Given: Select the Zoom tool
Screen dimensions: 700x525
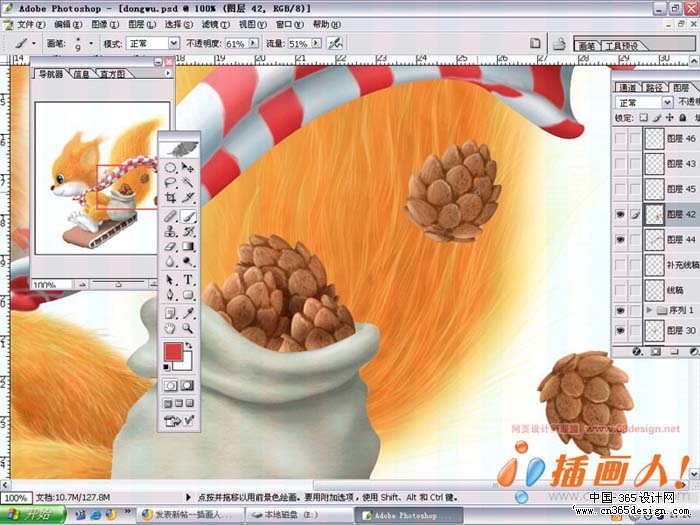Looking at the screenshot, I should [x=188, y=329].
